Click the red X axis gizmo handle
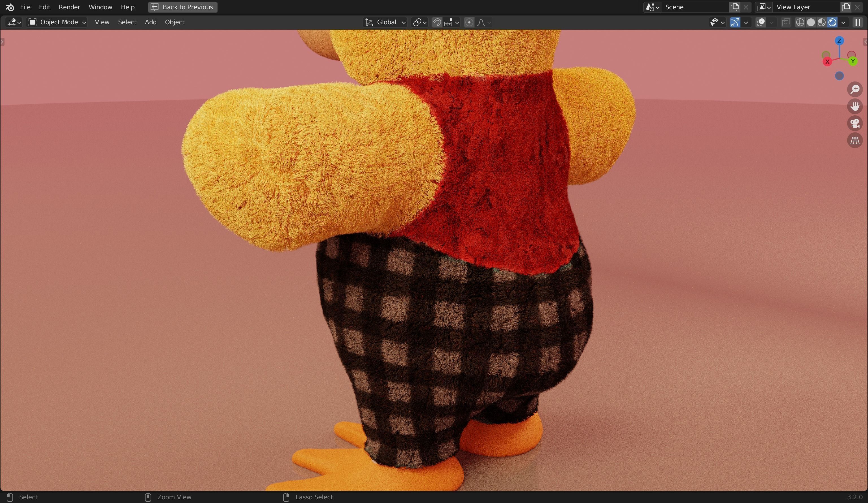Image resolution: width=868 pixels, height=503 pixels. [x=827, y=62]
